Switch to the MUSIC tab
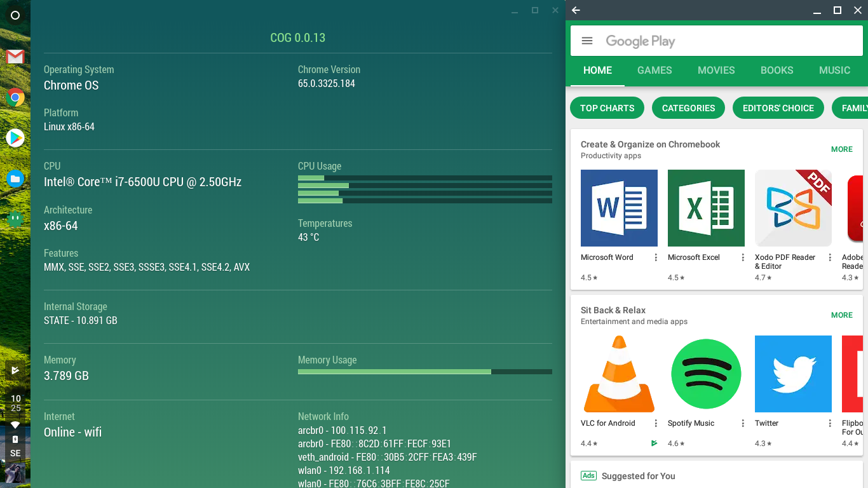This screenshot has width=868, height=488. pos(834,71)
